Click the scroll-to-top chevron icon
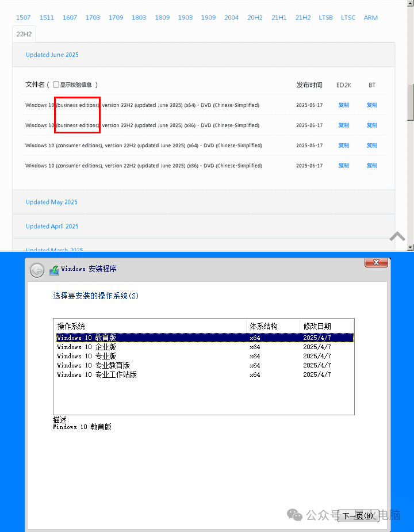 point(397,236)
